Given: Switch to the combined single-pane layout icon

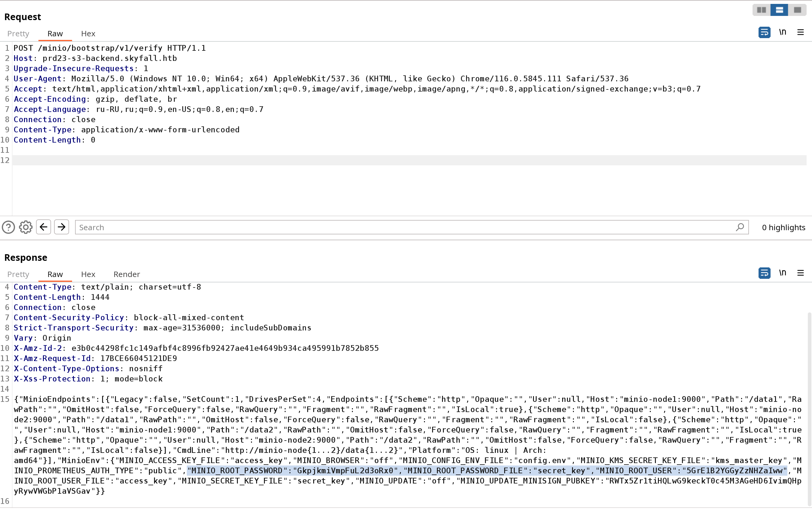Looking at the screenshot, I should pyautogui.click(x=797, y=10).
